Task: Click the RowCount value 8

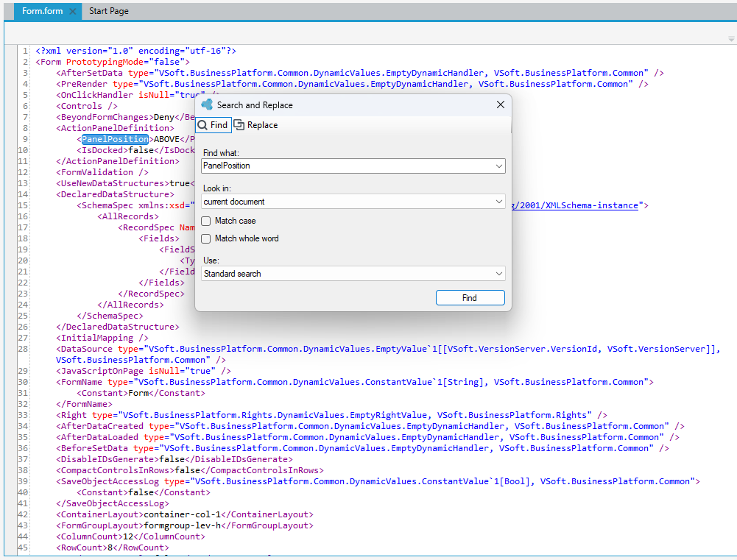Action: 110,547
